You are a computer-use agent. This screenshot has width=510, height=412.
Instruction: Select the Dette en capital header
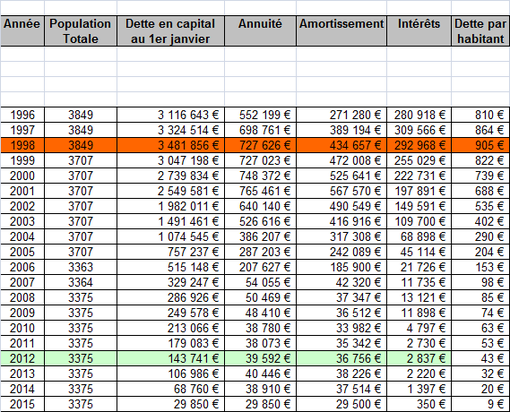pyautogui.click(x=170, y=31)
